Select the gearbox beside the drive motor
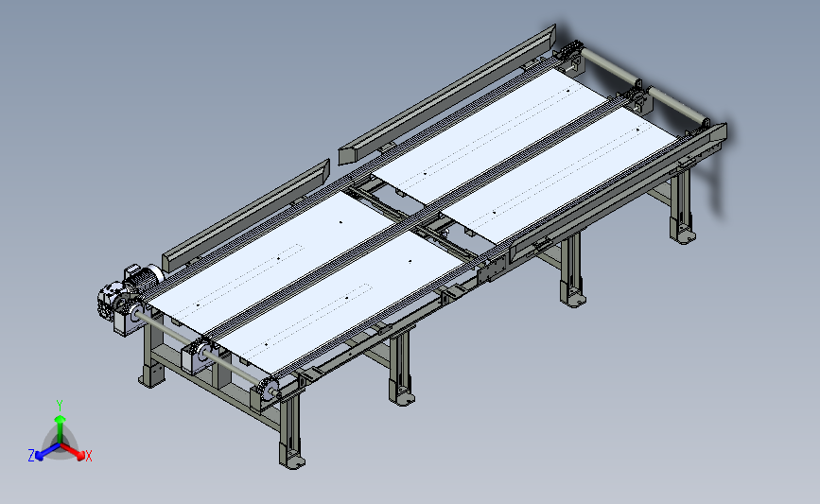Image resolution: width=820 pixels, height=504 pixels. coord(112,301)
